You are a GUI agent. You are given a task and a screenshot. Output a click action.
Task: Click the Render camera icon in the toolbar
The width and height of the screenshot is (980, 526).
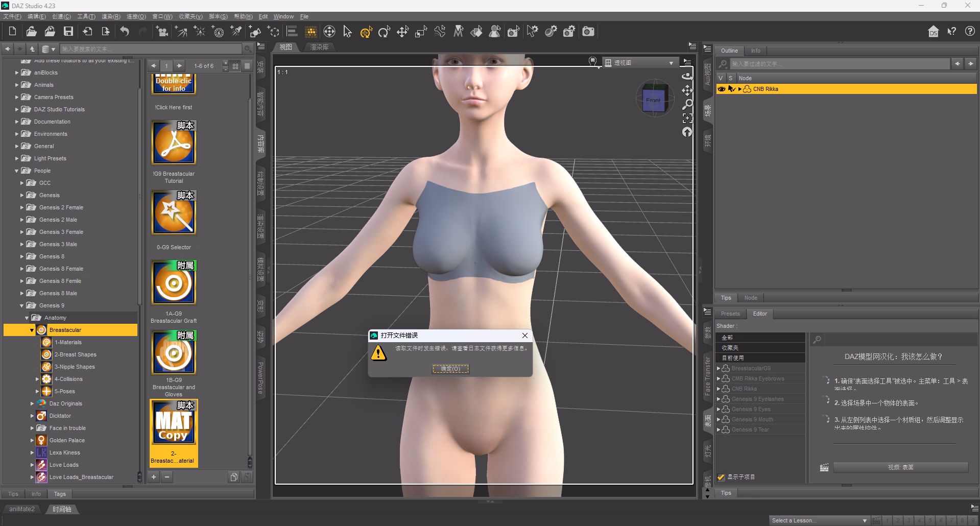point(588,32)
